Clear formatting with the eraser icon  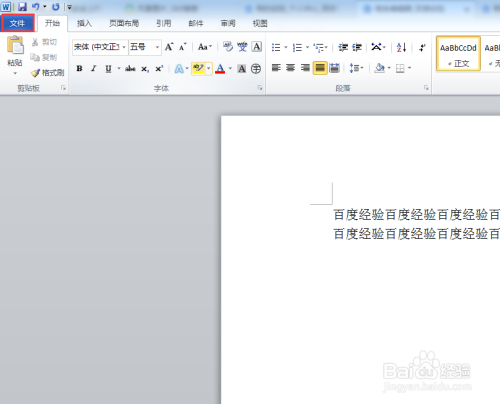pyautogui.click(x=228, y=47)
